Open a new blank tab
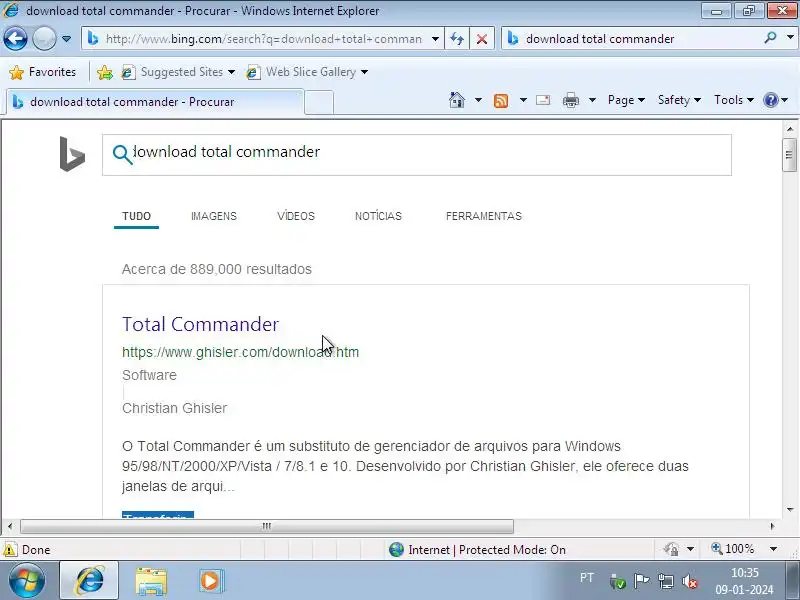Image resolution: width=800 pixels, height=600 pixels. [319, 102]
